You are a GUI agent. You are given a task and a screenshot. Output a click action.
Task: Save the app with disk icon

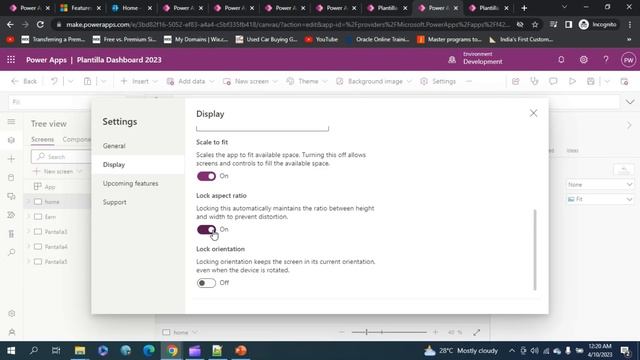click(x=591, y=82)
